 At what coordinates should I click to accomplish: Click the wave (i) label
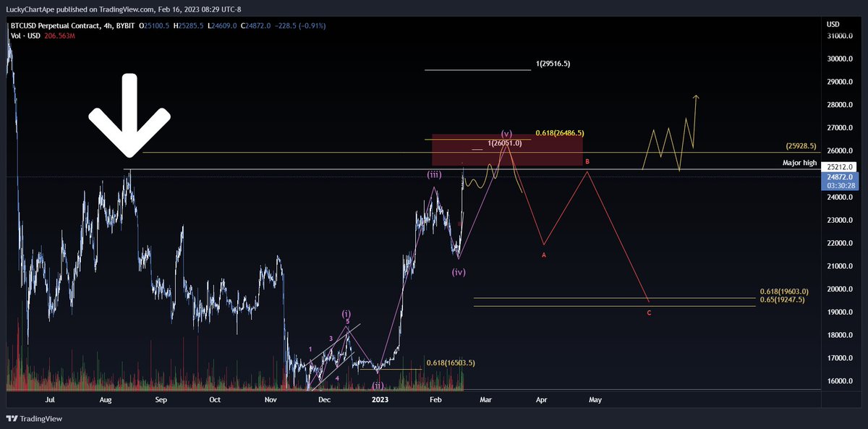[x=346, y=314]
